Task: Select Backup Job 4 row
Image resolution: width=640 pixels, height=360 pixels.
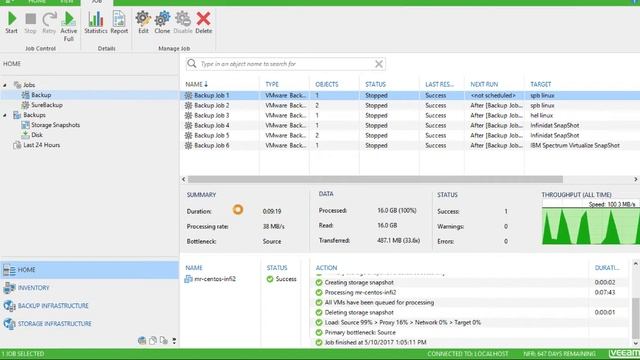Action: [x=410, y=125]
